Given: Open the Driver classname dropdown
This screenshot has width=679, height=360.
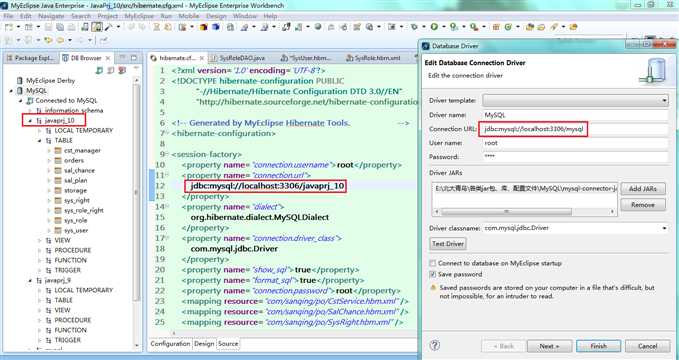Looking at the screenshot, I should 664,228.
